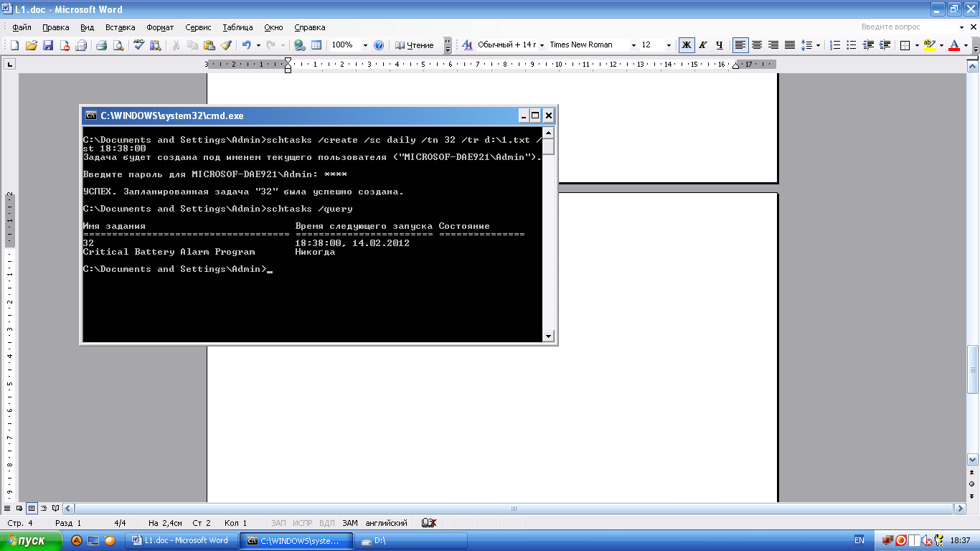Viewport: 980px width, 551px height.
Task: Open the zoom 100% dropdown
Action: tap(365, 45)
